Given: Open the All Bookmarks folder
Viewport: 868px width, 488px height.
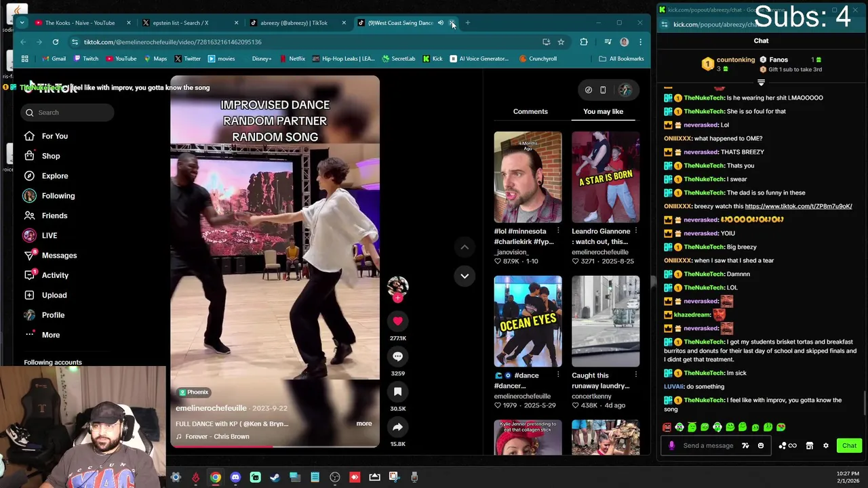Looking at the screenshot, I should coord(621,59).
